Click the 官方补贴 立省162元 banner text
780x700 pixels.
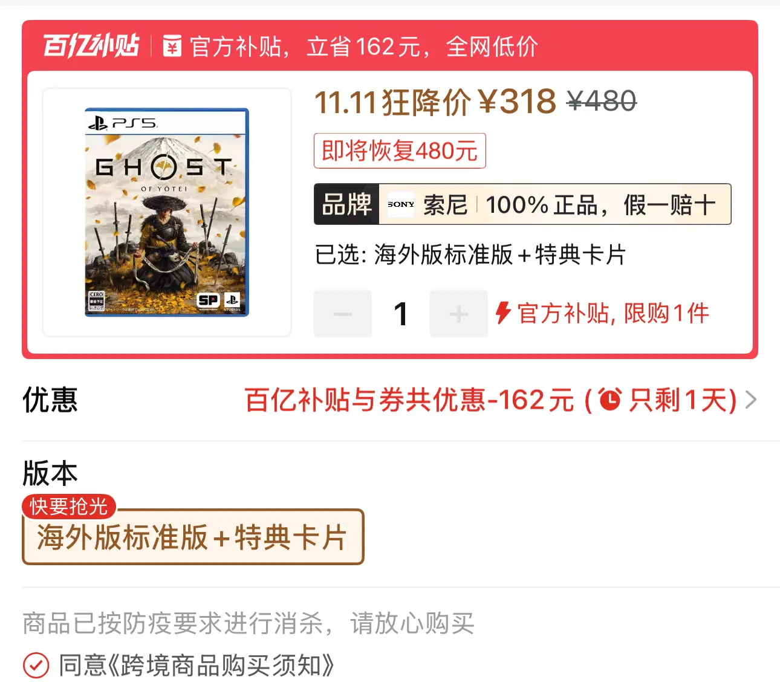pos(364,46)
